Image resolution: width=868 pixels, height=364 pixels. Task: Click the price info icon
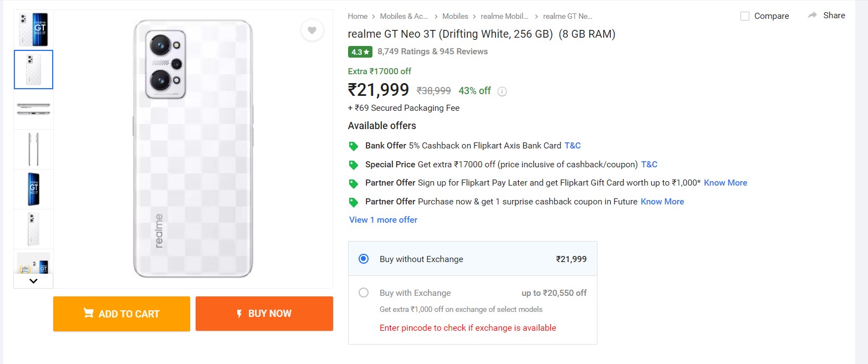click(502, 91)
